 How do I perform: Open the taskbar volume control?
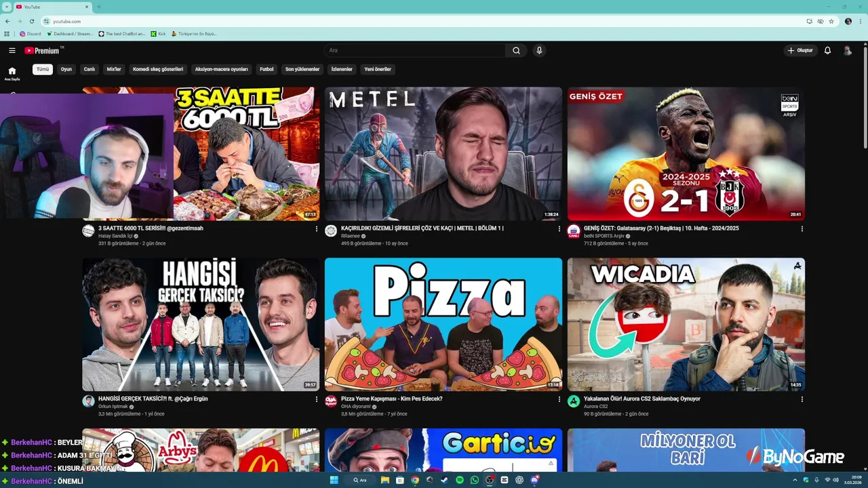[835, 480]
